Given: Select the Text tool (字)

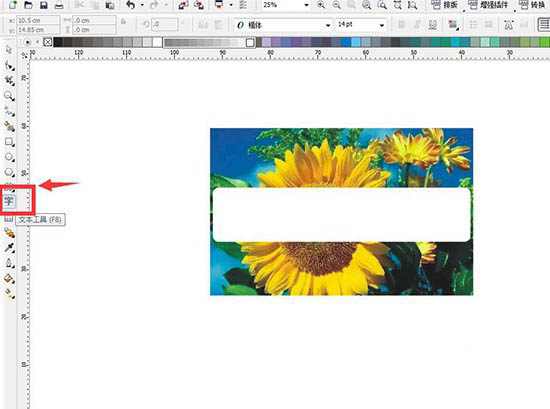Looking at the screenshot, I should (9, 201).
